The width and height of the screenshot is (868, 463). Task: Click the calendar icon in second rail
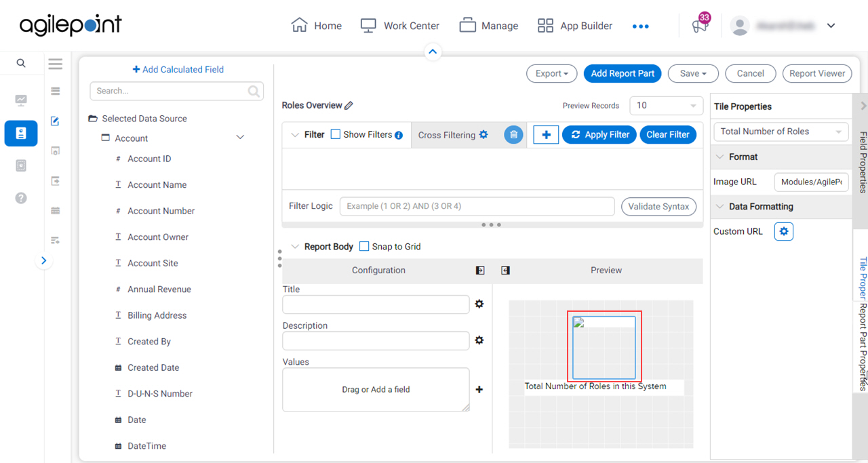tap(56, 211)
